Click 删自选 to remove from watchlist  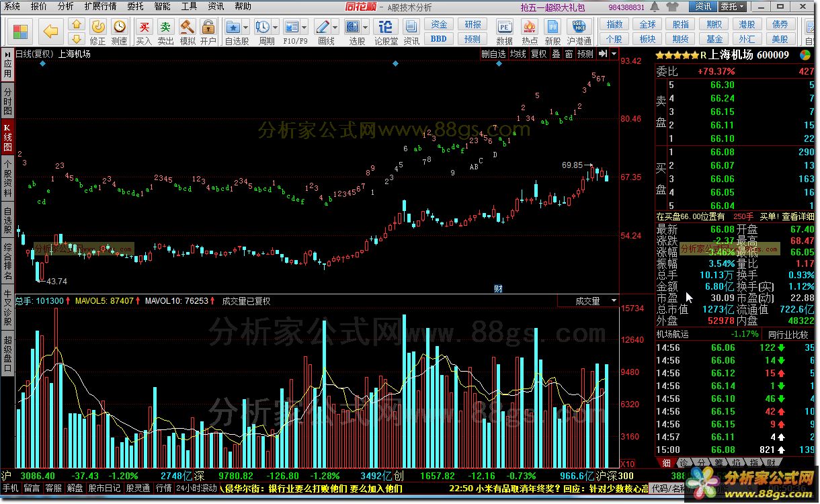[494, 54]
